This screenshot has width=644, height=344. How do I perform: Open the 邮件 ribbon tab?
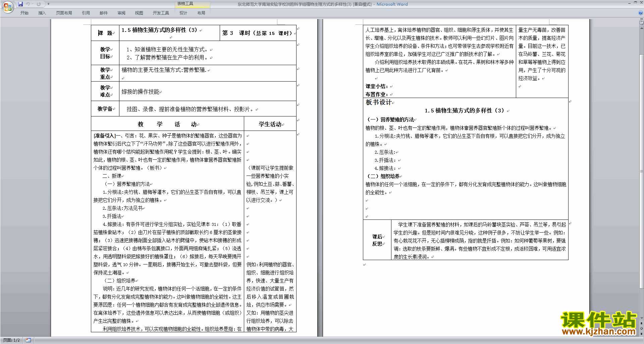tap(104, 13)
